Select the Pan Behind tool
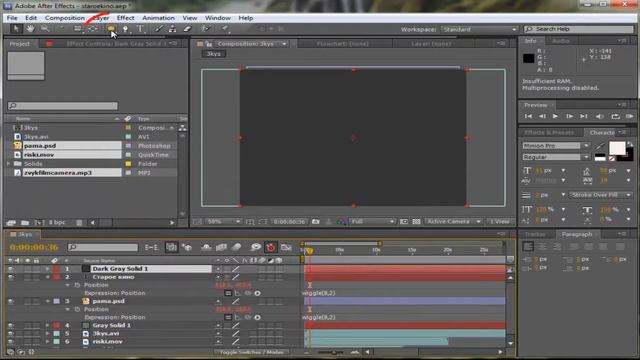 point(93,29)
